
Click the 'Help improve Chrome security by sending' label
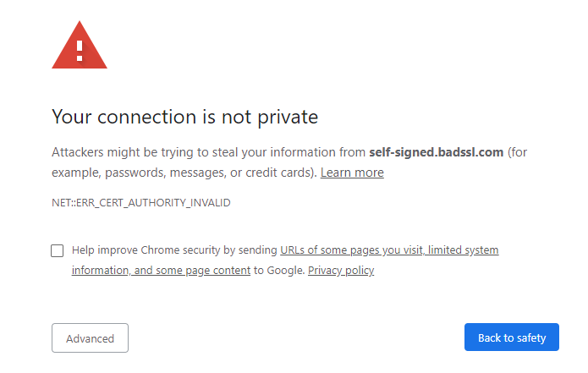tap(174, 250)
